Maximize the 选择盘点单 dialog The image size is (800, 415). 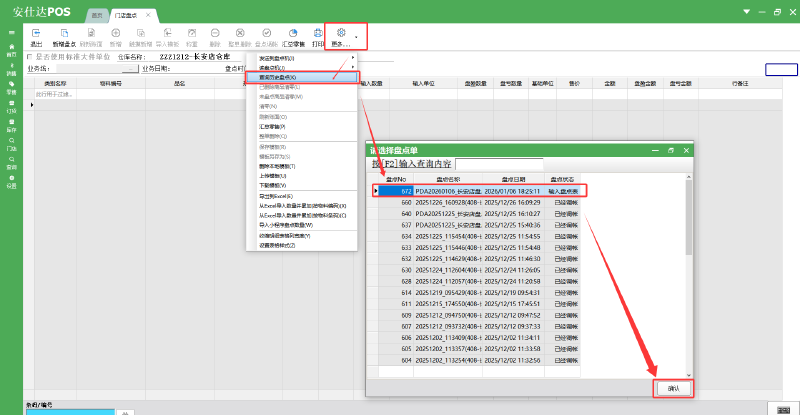pyautogui.click(x=671, y=150)
